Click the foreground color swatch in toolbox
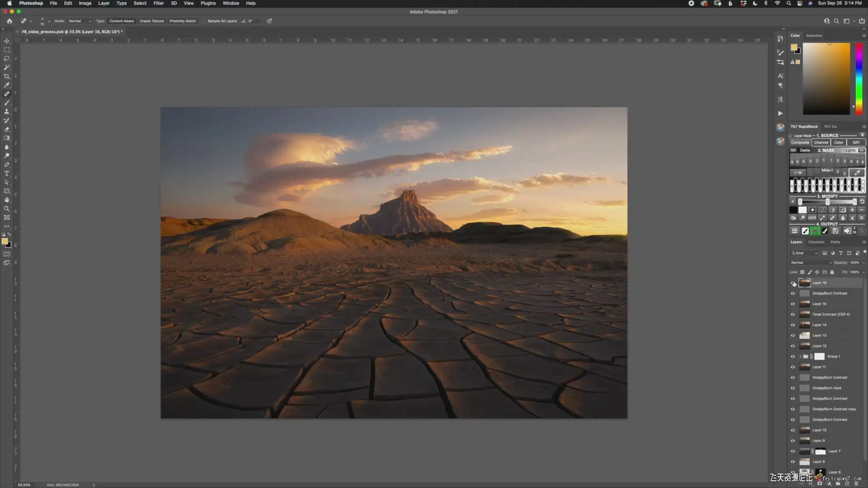 [x=5, y=241]
